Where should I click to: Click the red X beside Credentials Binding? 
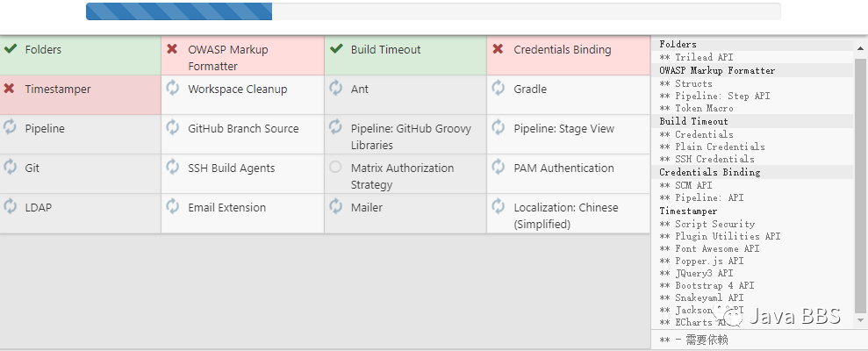499,49
